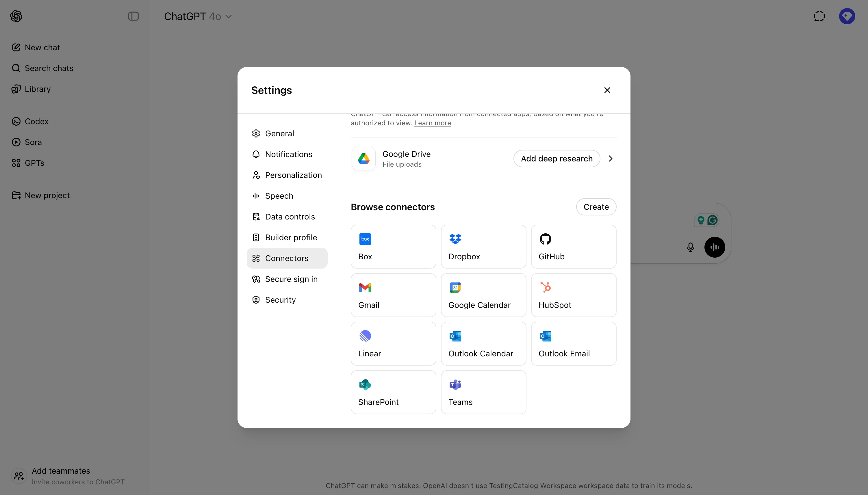
Task: Open the ChatGPT 4o model dropdown
Action: coord(198,16)
